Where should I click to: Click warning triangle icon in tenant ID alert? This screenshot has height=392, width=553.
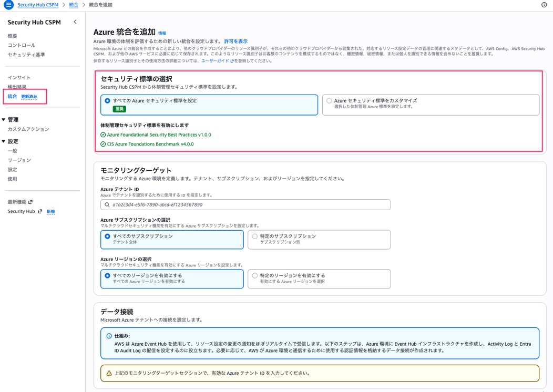[x=109, y=373]
